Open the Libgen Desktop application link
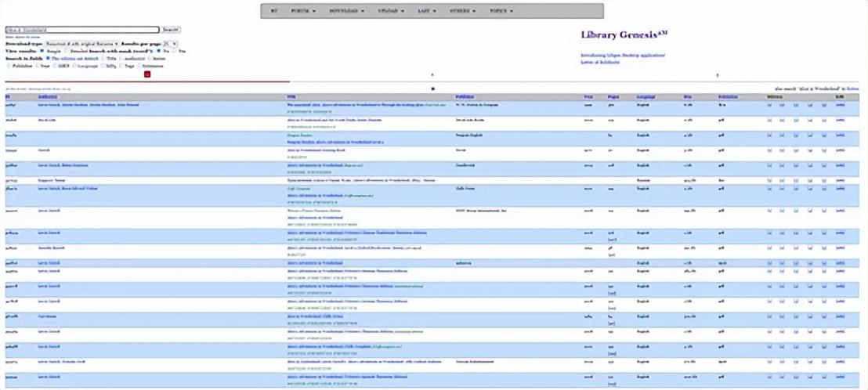This screenshot has width=868, height=390. (623, 56)
